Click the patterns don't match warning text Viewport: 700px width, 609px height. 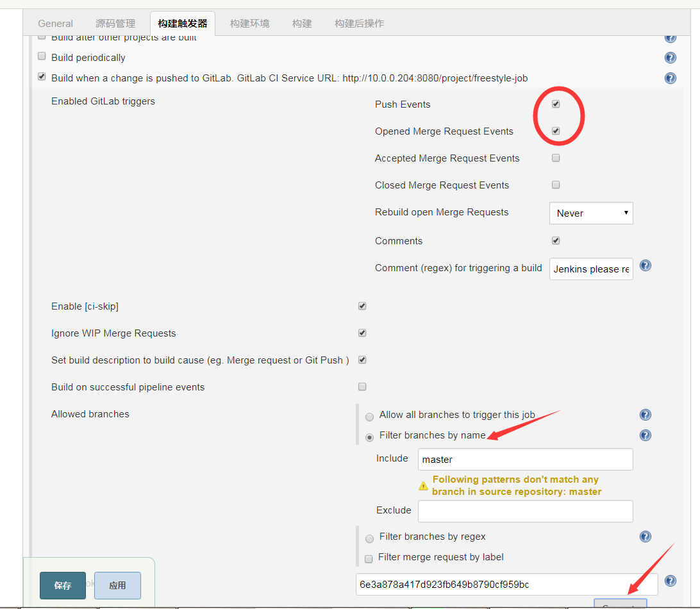point(517,485)
